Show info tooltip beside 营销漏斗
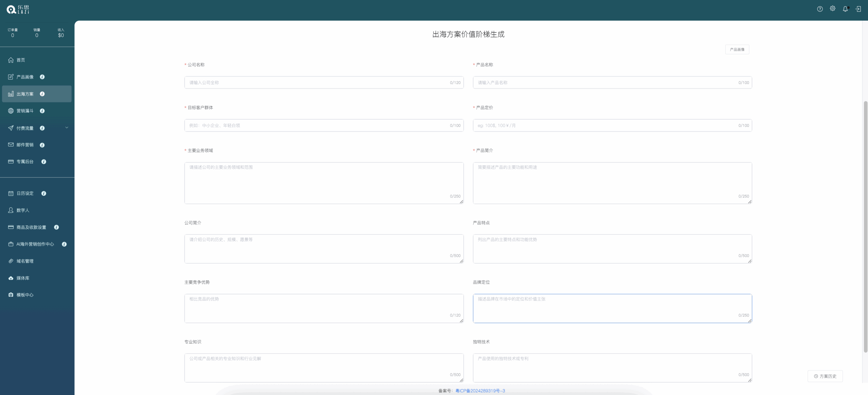Image resolution: width=868 pixels, height=395 pixels. (x=42, y=111)
